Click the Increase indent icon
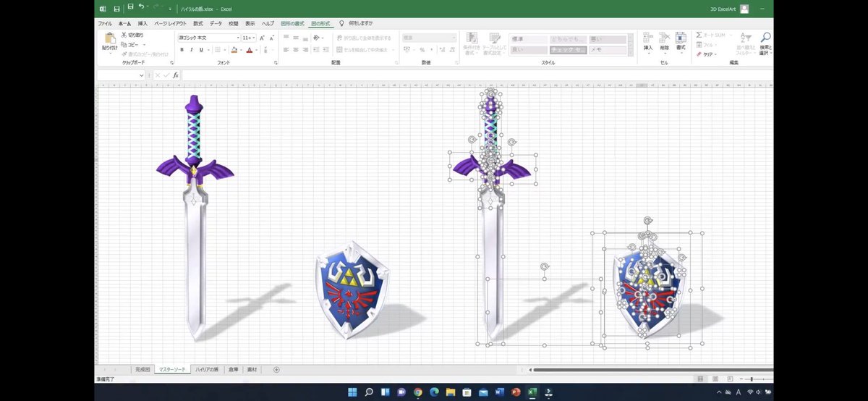Viewport: 868px width, 401px height. coord(326,50)
